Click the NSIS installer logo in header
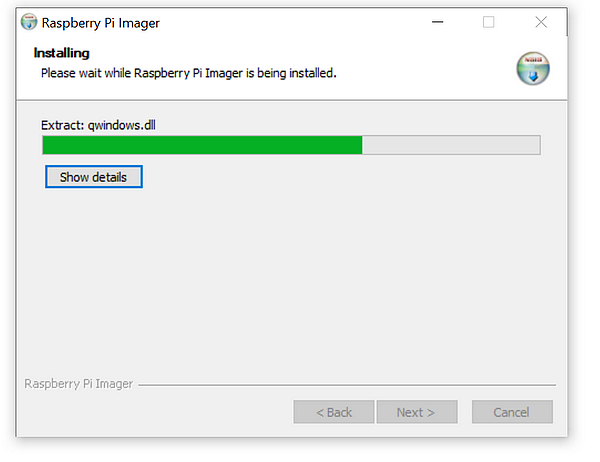Viewport: 600px width, 462px height. 533,69
